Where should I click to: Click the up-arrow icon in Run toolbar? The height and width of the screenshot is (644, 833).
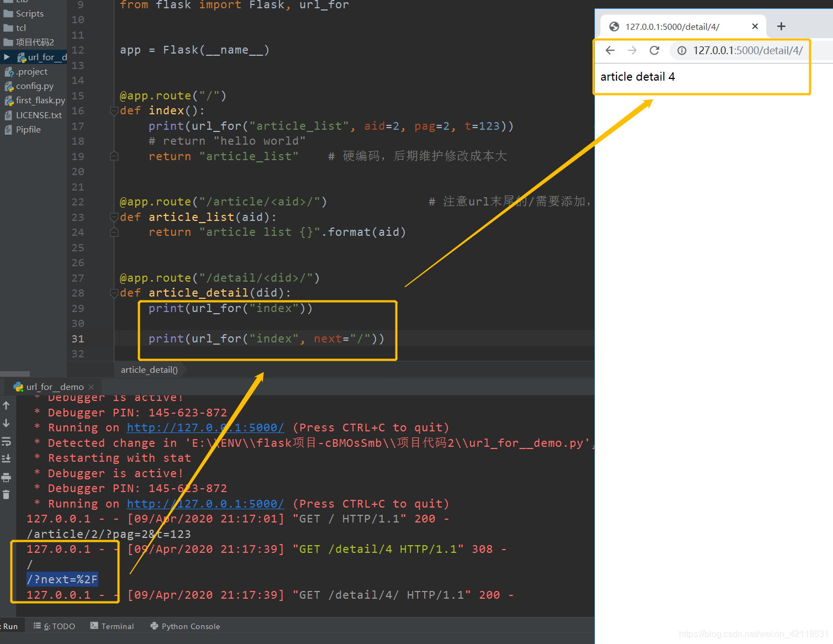click(x=6, y=405)
